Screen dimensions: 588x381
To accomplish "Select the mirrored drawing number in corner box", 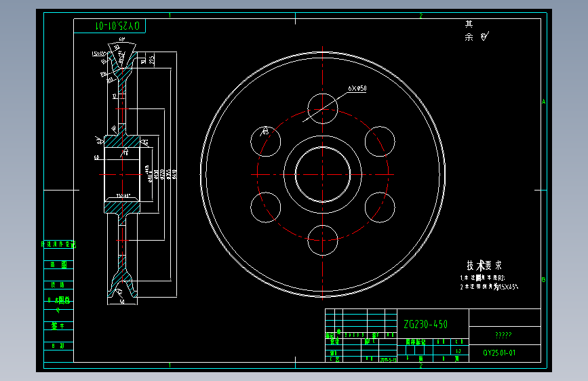I will pos(118,26).
